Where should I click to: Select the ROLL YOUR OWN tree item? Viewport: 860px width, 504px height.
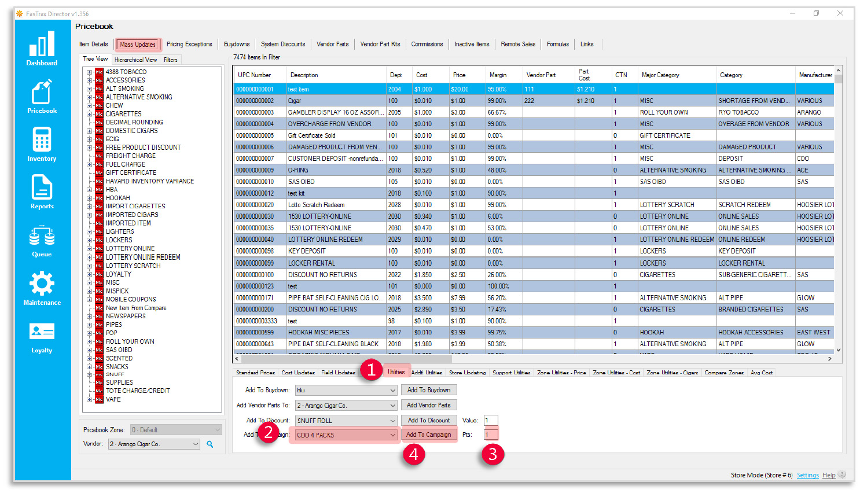pos(130,341)
